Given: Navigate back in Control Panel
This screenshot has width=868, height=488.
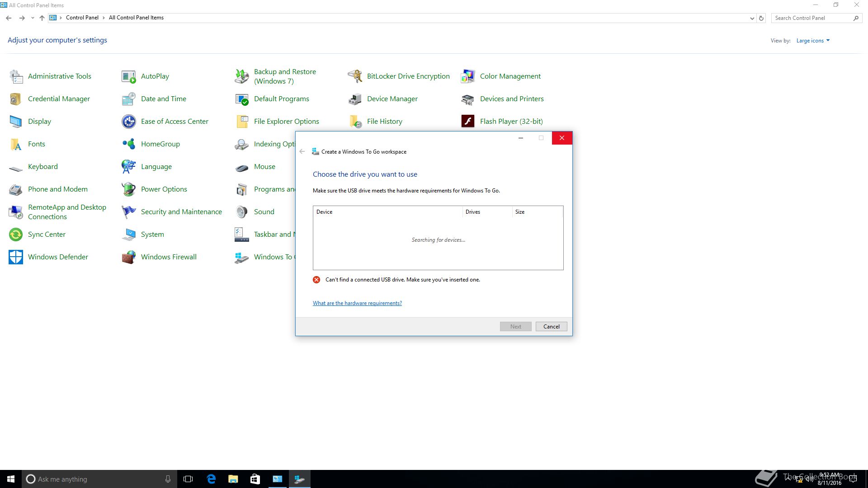Looking at the screenshot, I should (x=9, y=18).
